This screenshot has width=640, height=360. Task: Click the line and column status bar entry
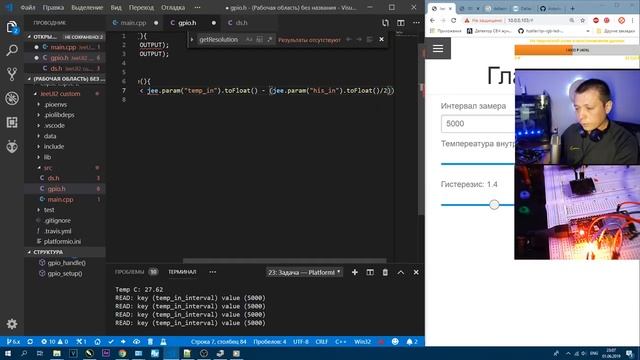[218, 342]
